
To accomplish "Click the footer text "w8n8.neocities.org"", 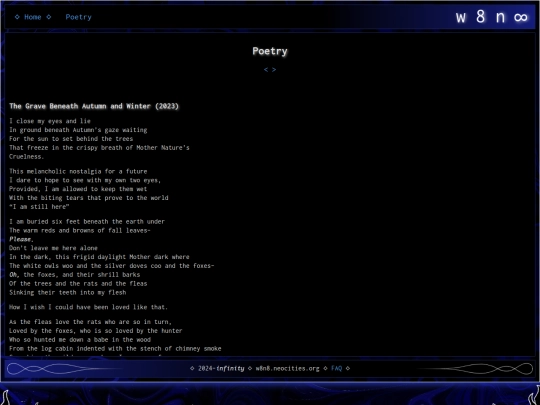I will coord(288,368).
